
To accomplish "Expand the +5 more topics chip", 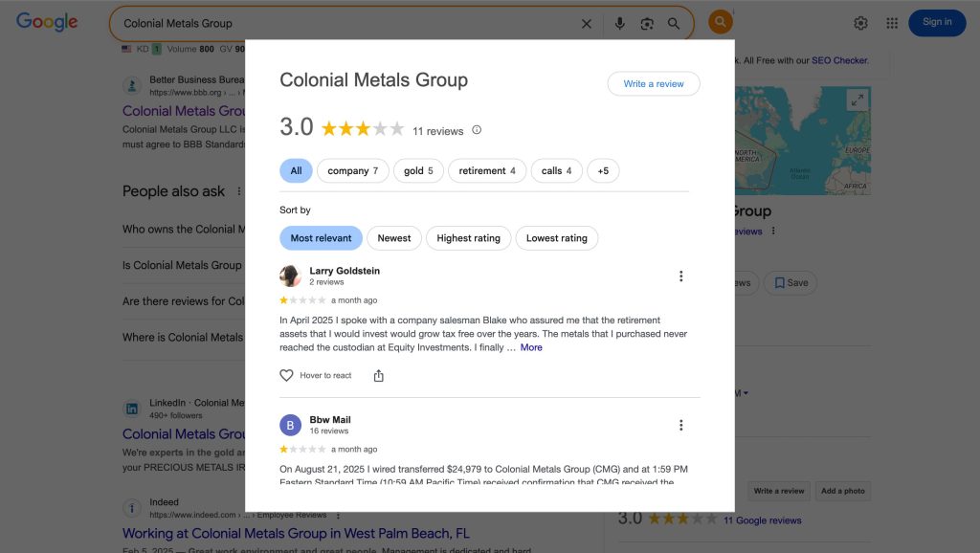I will point(603,171).
